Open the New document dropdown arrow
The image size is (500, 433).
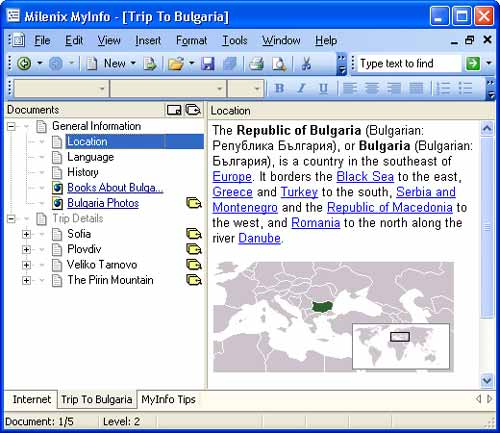(133, 63)
